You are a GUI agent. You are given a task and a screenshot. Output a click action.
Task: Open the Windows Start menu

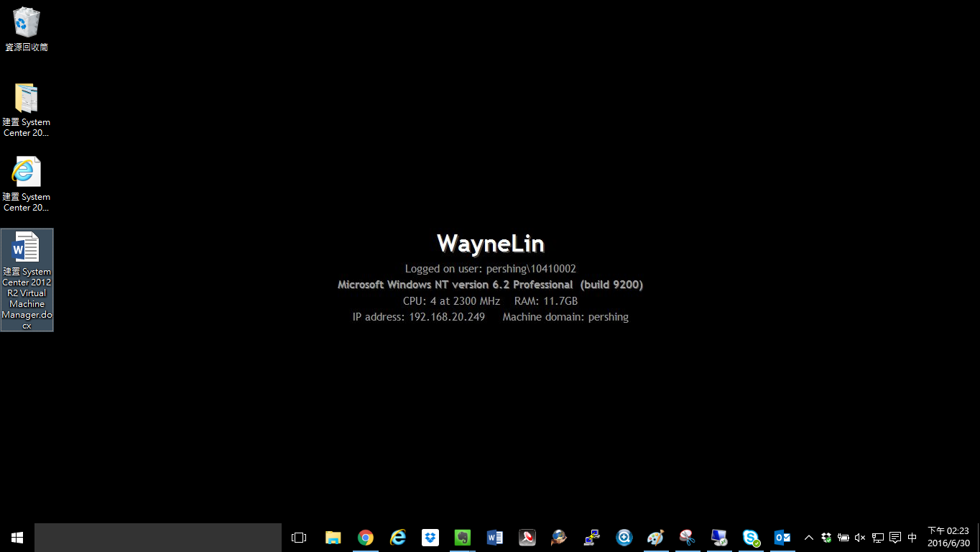point(17,538)
